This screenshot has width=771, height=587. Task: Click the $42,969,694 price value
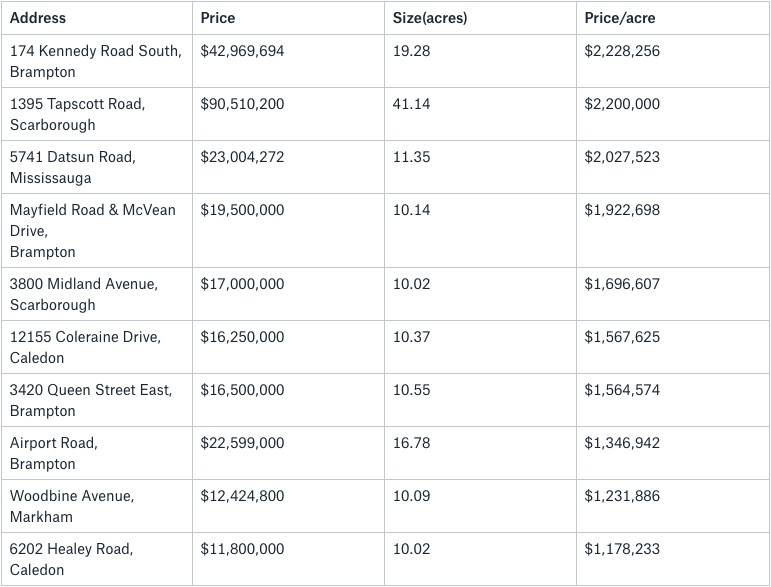[242, 50]
